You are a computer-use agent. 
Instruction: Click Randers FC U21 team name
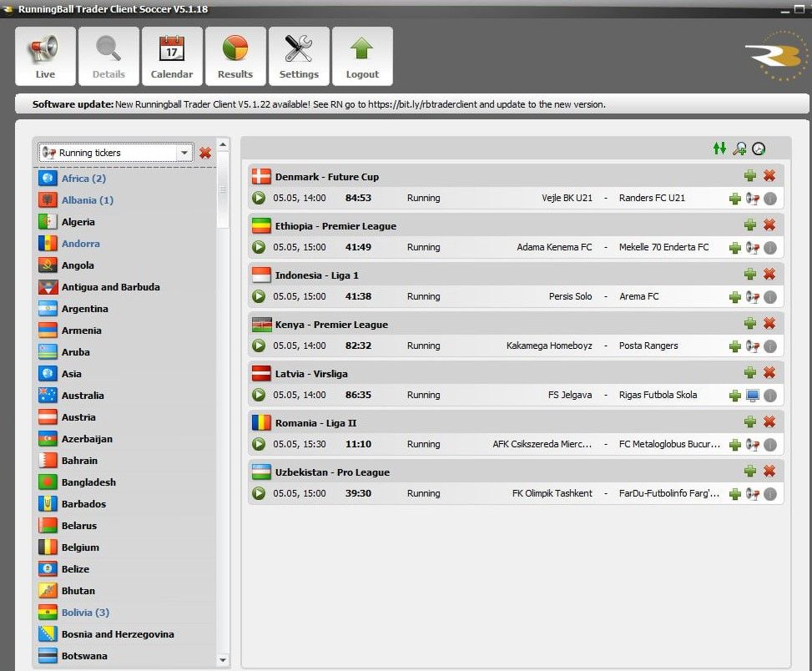tap(652, 198)
